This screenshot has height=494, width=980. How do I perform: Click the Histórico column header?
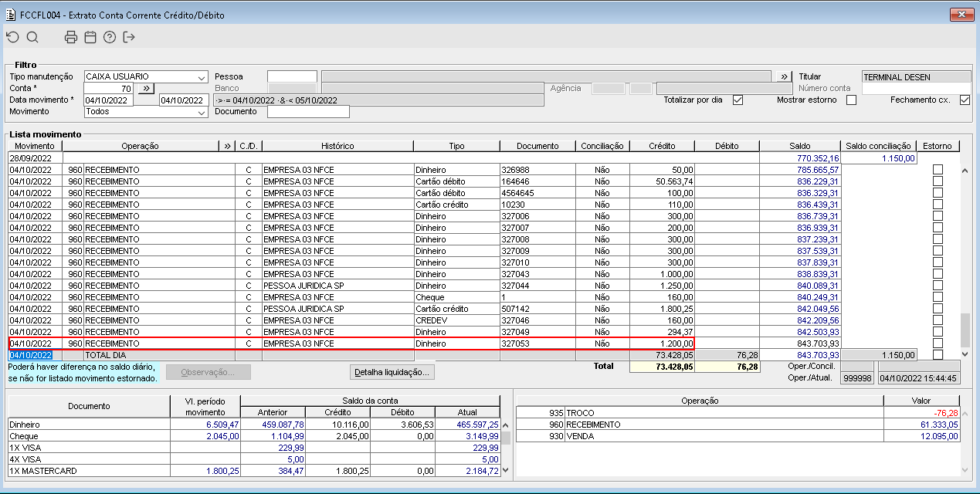337,146
